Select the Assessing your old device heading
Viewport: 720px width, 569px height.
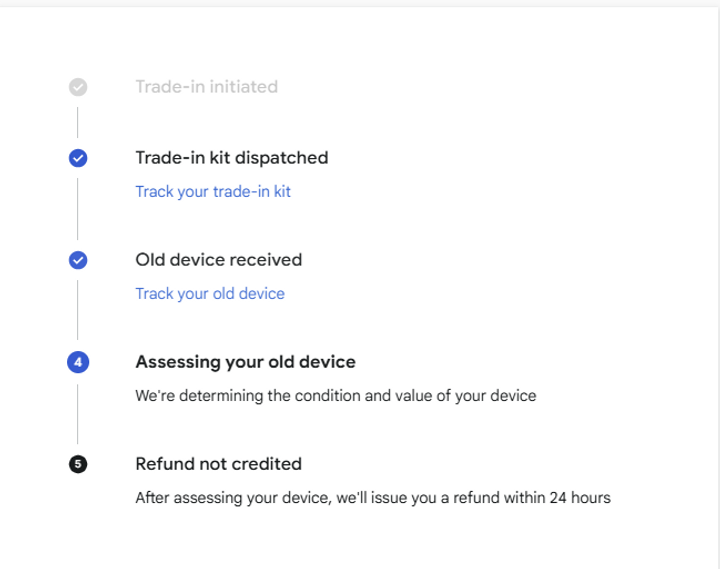245,362
